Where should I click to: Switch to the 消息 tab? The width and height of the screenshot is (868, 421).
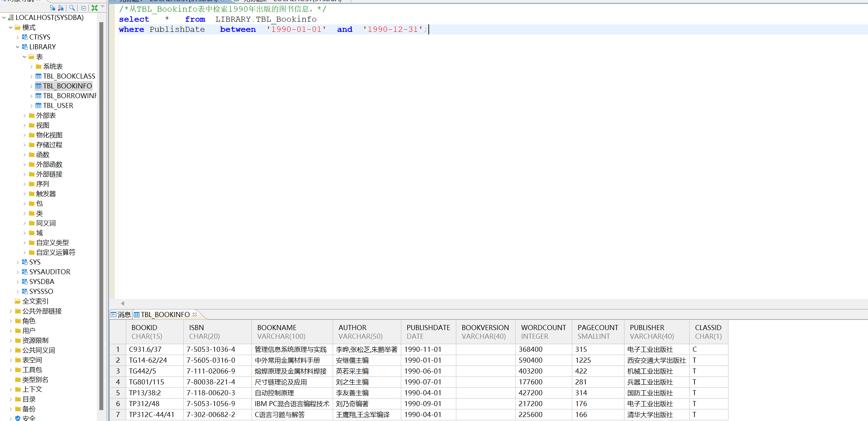coord(121,314)
